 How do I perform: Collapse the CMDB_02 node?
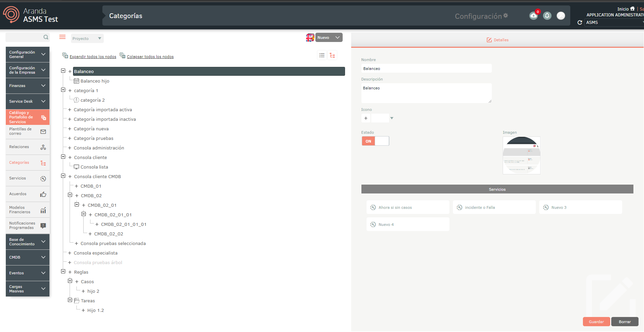click(70, 195)
